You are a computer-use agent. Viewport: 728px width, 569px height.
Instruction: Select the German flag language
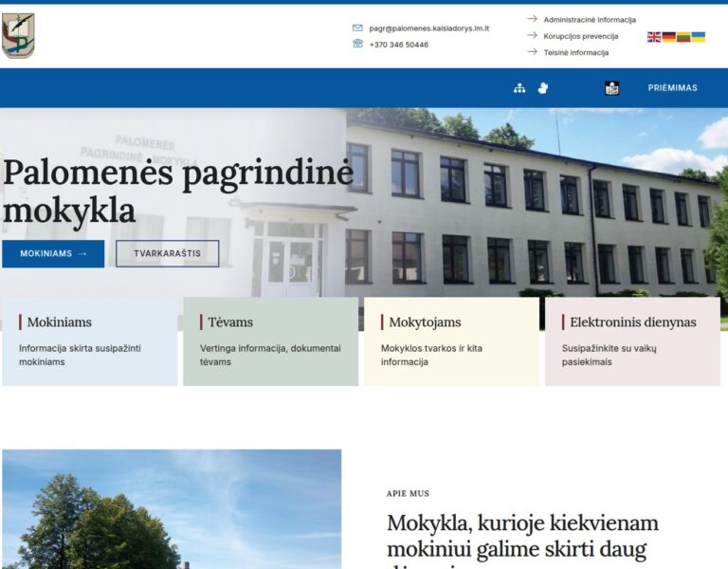point(668,37)
